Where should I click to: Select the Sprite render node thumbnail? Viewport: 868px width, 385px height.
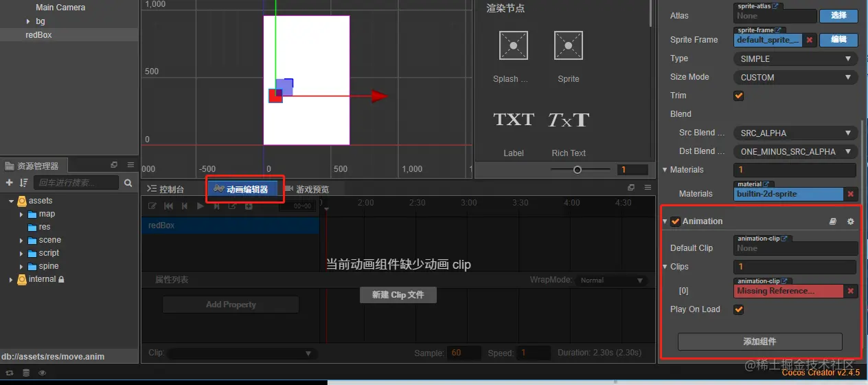(x=568, y=45)
